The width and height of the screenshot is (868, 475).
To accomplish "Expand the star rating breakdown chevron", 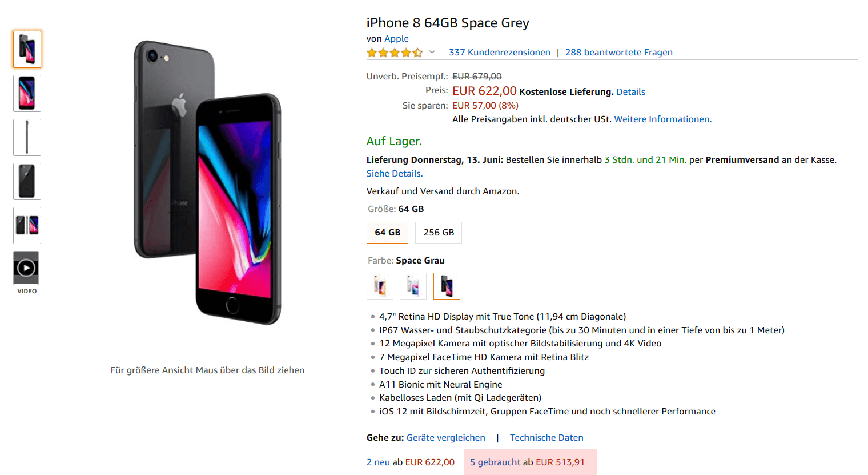I will [432, 52].
